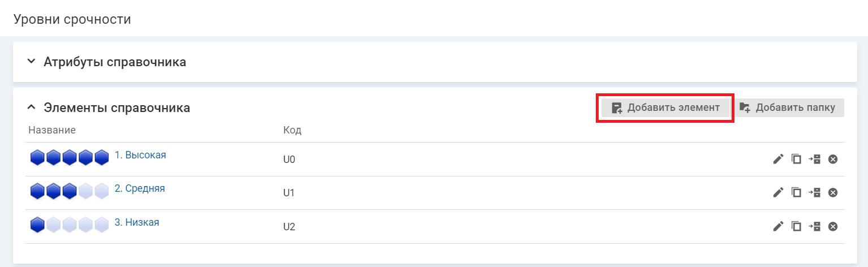Click the move icon for '3. Низкая'

814,227
